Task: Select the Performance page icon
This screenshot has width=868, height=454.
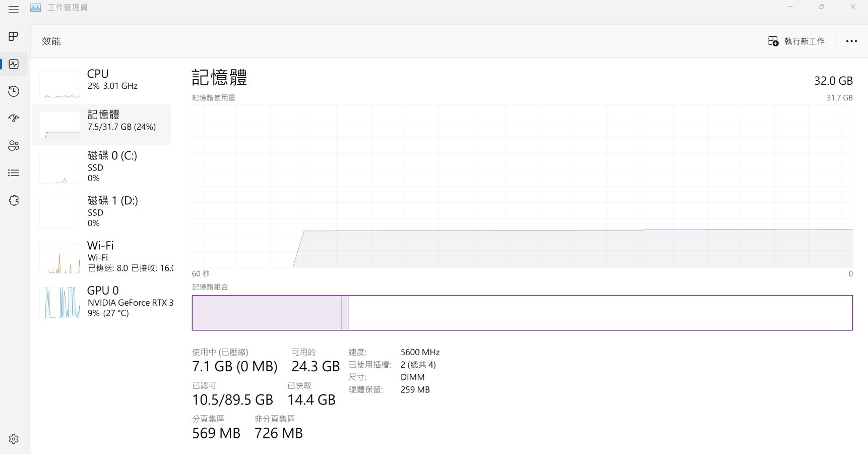Action: [x=14, y=64]
